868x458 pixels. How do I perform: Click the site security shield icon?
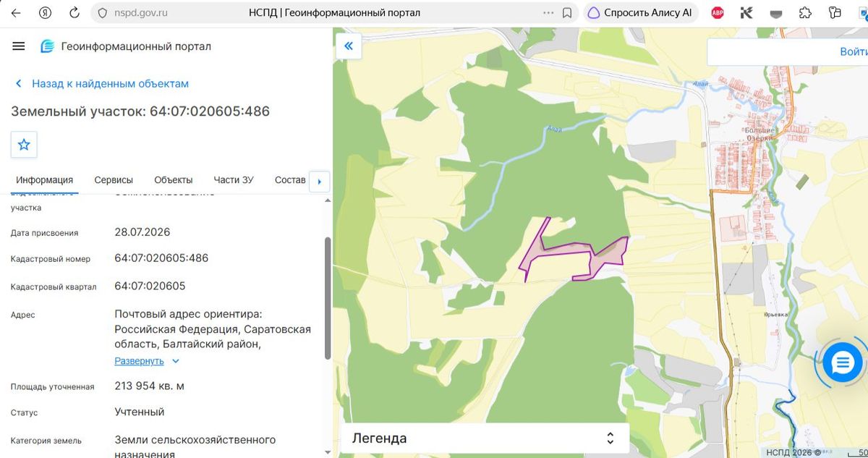(x=102, y=13)
